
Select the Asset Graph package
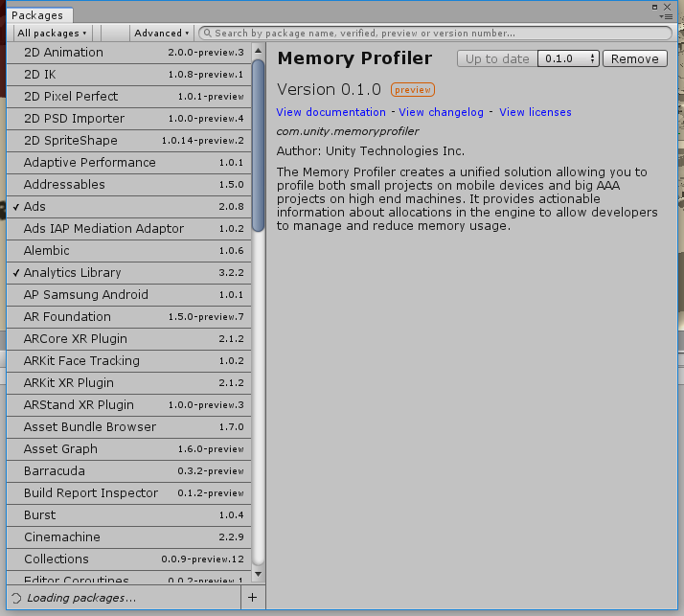129,449
